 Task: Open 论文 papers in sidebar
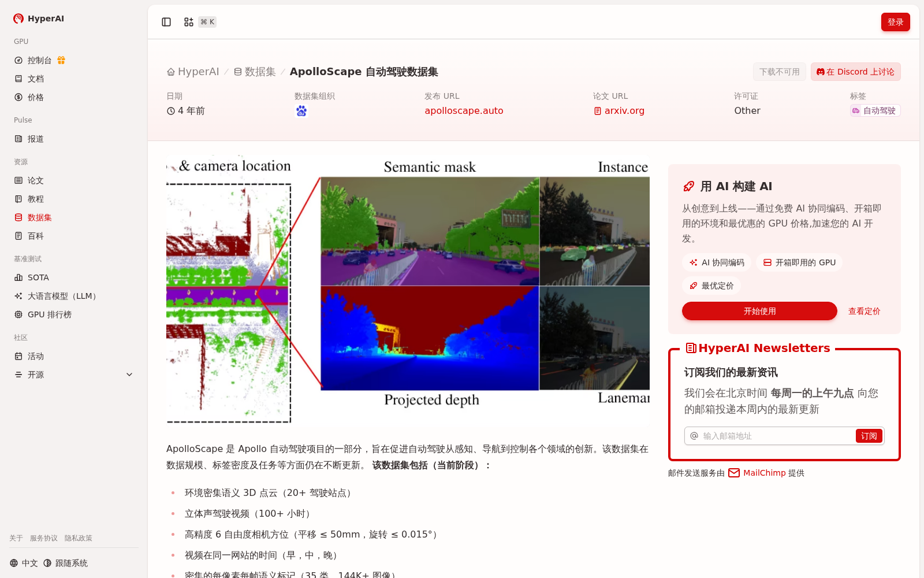tap(74, 180)
